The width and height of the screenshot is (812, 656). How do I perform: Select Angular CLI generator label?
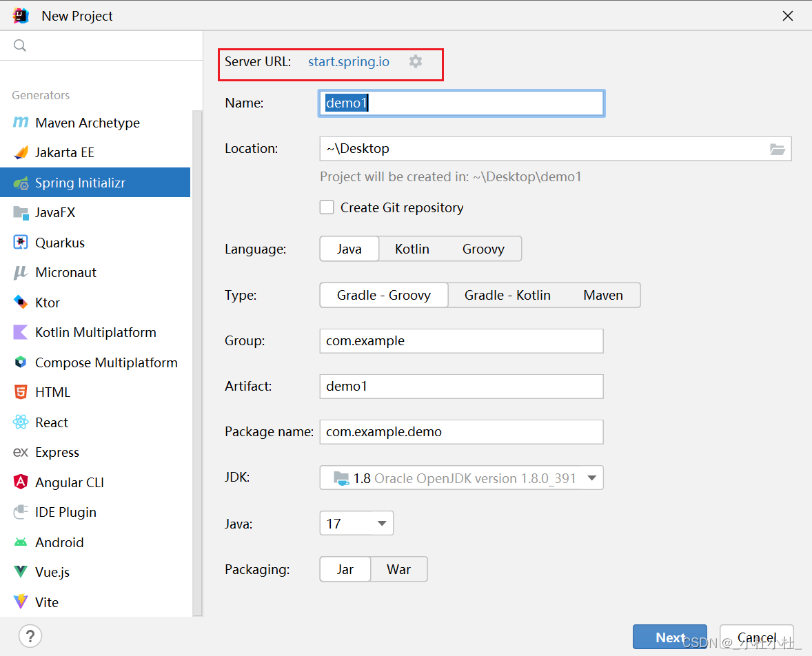coord(70,482)
